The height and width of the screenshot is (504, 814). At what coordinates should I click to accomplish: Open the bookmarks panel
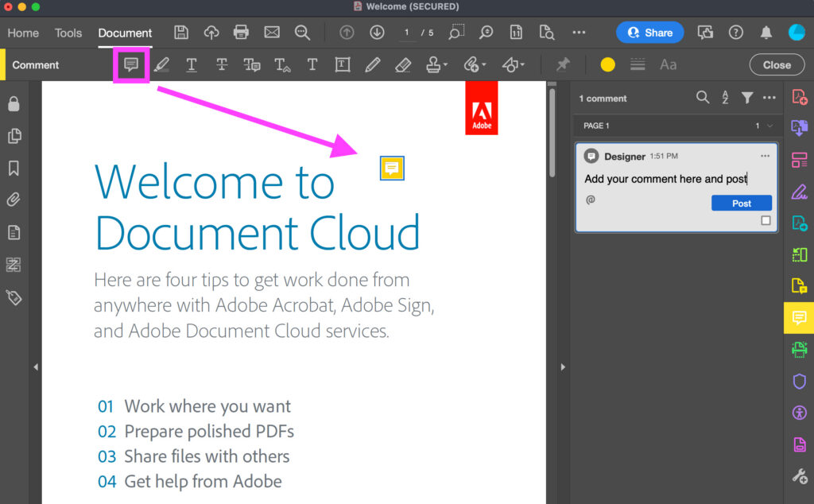[x=14, y=169]
